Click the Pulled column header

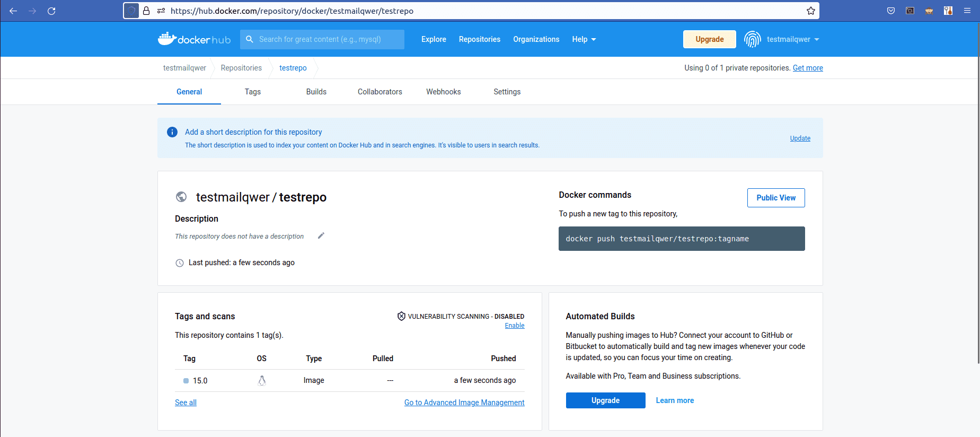pyautogui.click(x=383, y=359)
